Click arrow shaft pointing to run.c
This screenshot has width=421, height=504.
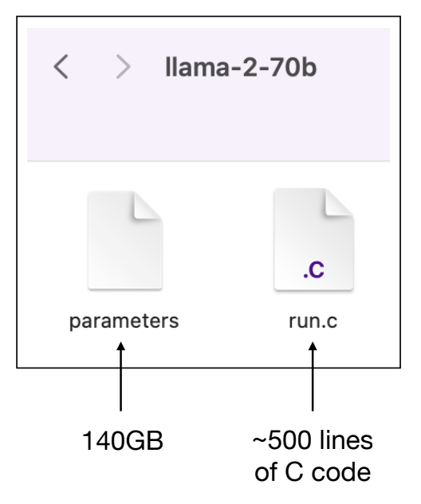313,381
